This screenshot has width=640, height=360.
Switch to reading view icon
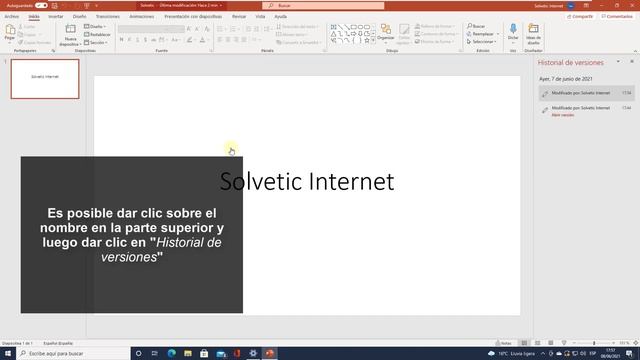pyautogui.click(x=551, y=343)
